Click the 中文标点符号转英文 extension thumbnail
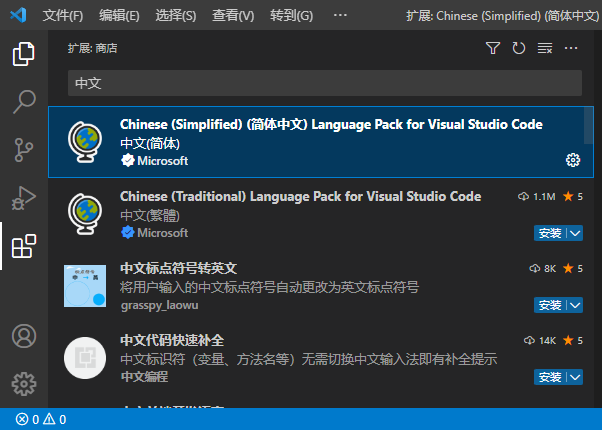 coord(85,286)
